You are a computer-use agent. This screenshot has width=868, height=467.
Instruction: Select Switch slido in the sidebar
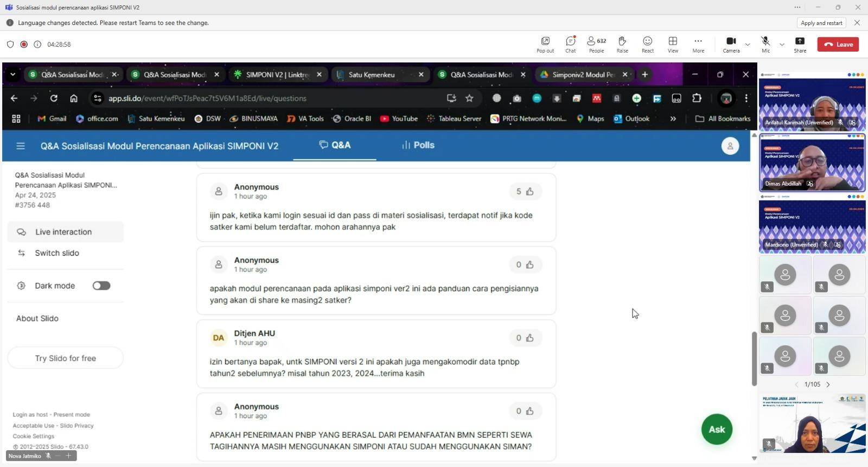tap(57, 253)
